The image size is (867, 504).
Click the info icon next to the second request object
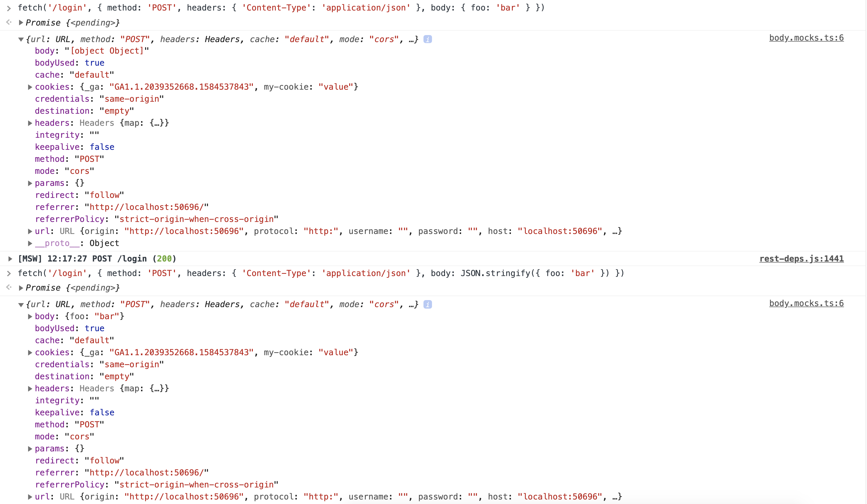428,304
